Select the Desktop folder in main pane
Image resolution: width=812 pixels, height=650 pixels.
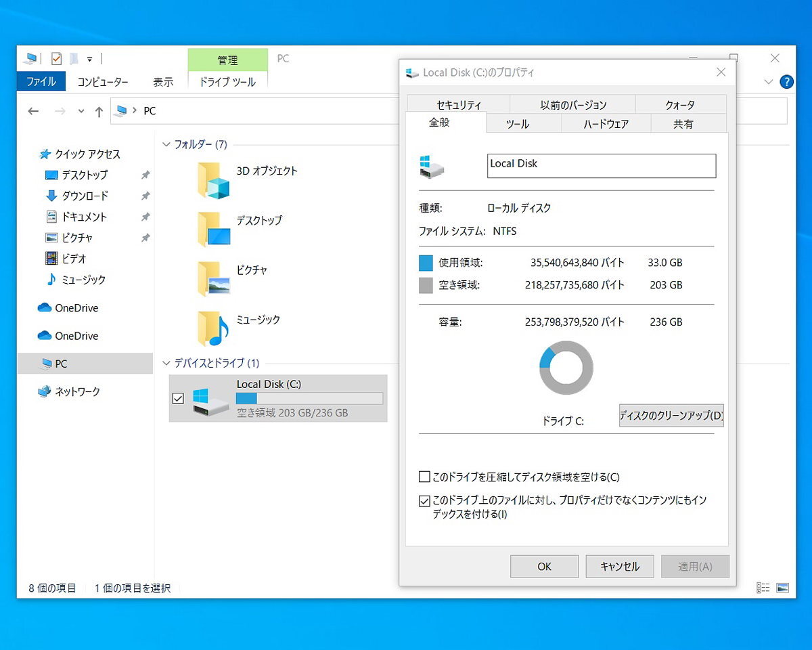click(x=215, y=229)
